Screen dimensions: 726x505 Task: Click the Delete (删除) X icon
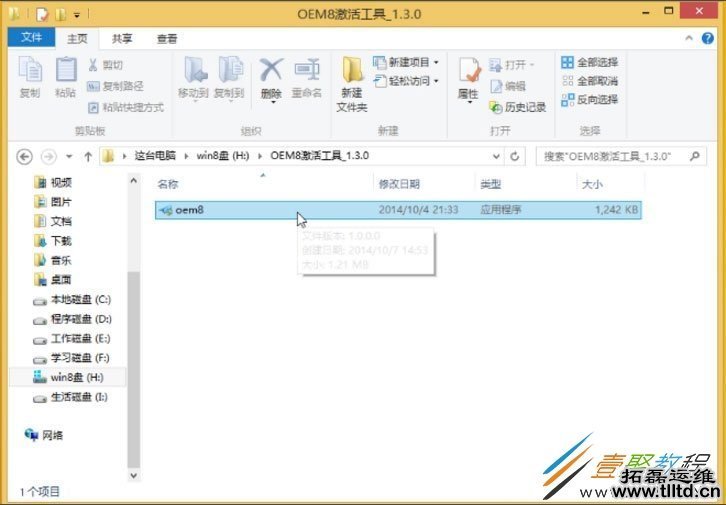click(x=271, y=70)
